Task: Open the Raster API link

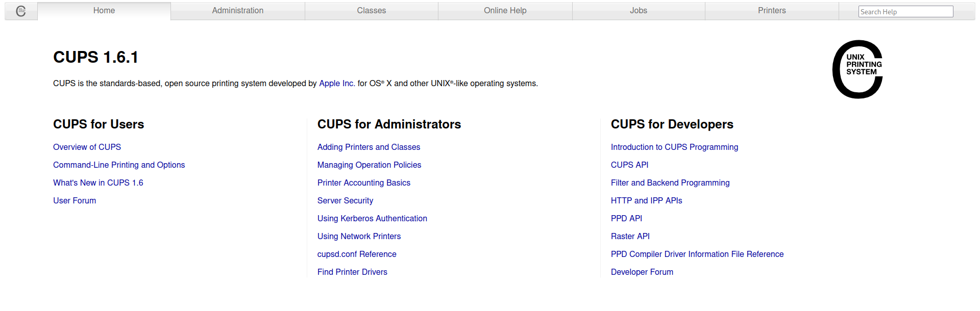Action: pos(630,237)
